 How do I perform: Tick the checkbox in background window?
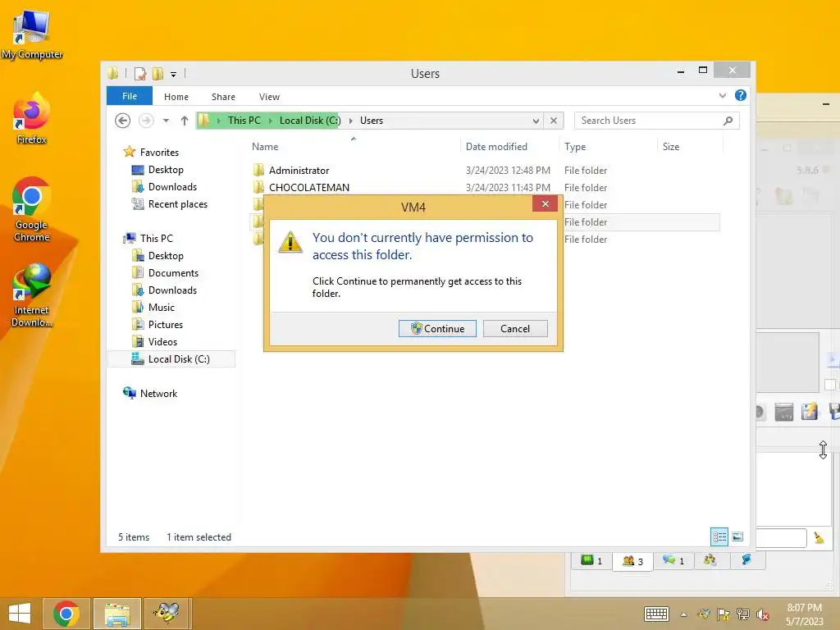pos(830,385)
